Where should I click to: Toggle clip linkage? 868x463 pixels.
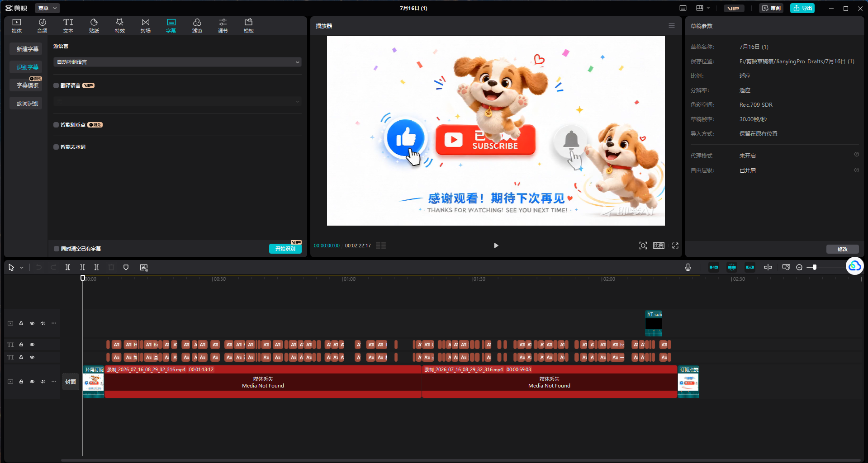coord(750,267)
